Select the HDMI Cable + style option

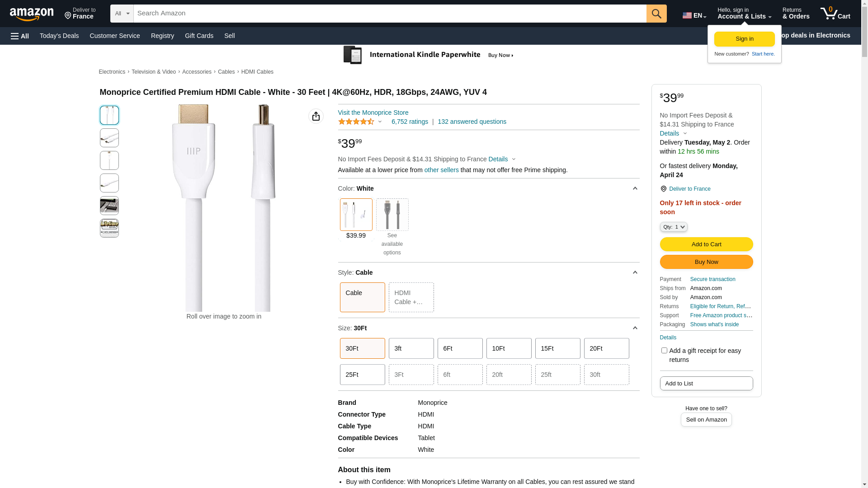point(411,297)
